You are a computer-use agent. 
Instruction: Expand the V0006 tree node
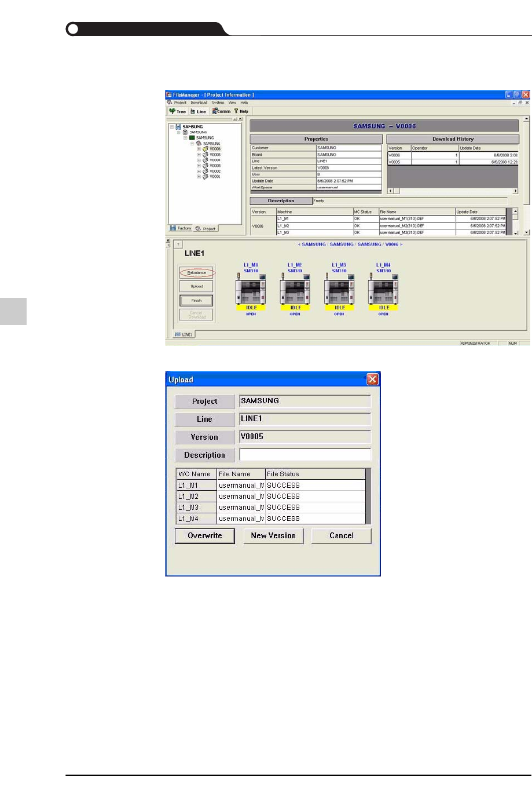click(x=199, y=149)
